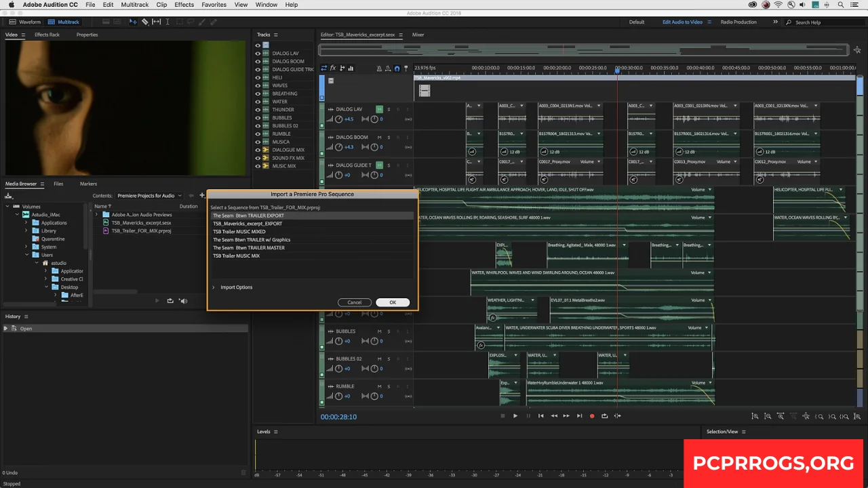Move playhead to previous marker

tap(540, 416)
